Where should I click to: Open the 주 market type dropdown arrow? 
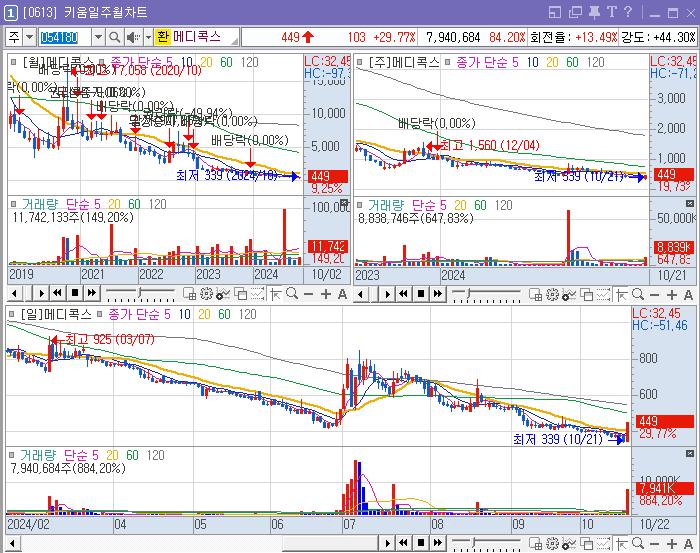coord(29,37)
